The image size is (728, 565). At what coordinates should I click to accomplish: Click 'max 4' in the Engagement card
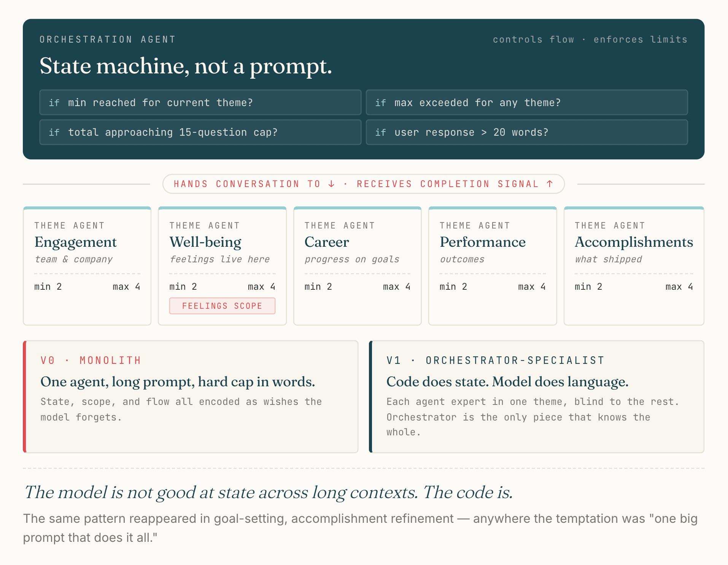click(126, 287)
